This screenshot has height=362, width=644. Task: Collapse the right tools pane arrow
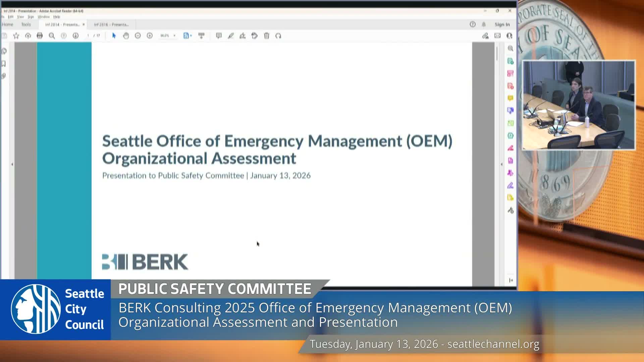pos(501,164)
